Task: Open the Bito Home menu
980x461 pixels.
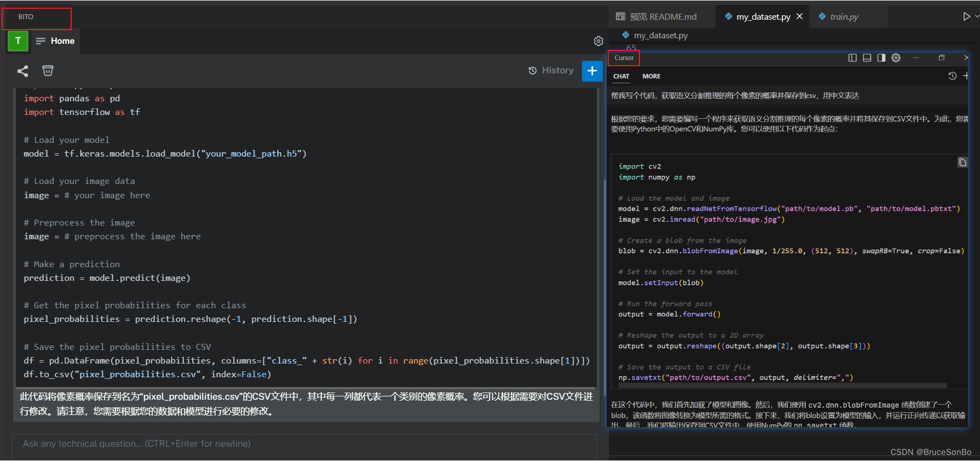Action: [55, 41]
